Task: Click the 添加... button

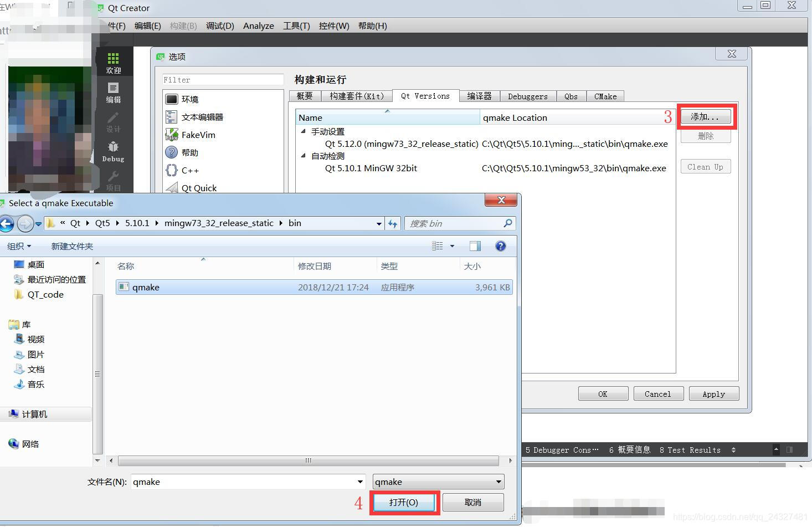Action: (x=706, y=116)
